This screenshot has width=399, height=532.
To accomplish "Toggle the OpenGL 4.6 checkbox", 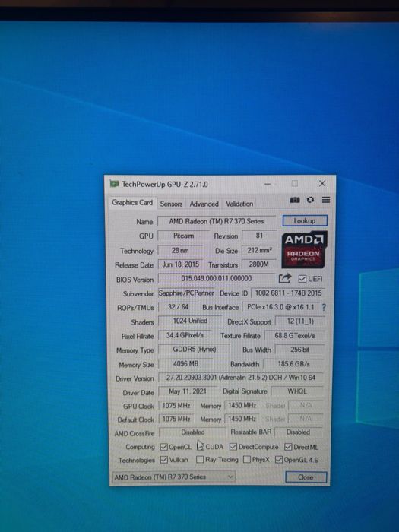I will (279, 460).
